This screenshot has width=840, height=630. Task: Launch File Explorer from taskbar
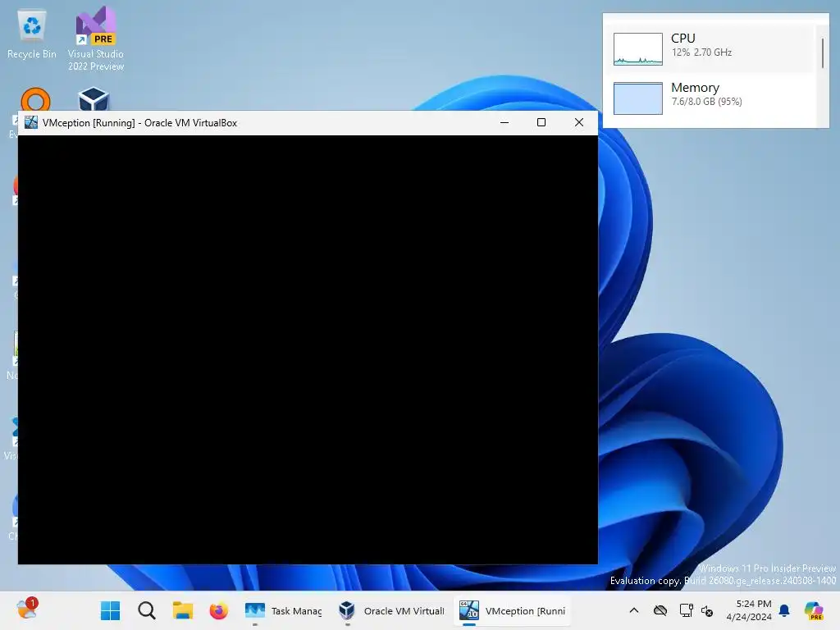(183, 610)
